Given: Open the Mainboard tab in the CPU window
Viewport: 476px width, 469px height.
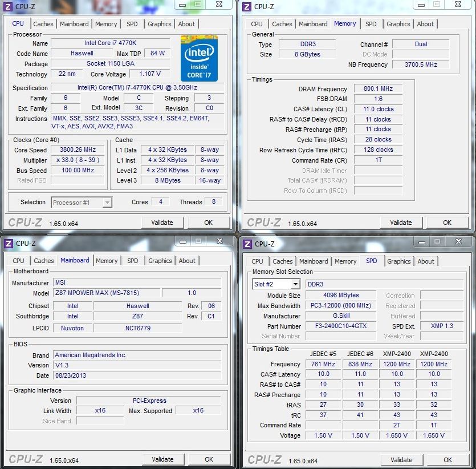Looking at the screenshot, I should tap(74, 24).
